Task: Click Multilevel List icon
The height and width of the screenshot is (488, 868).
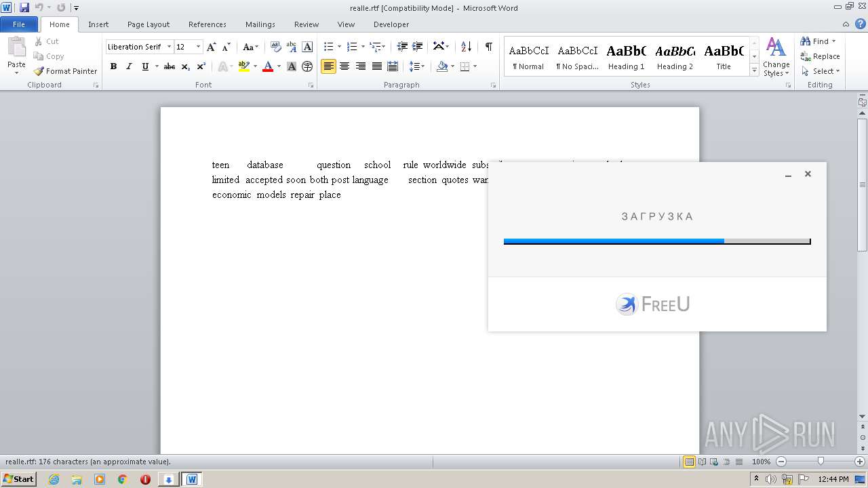Action: pyautogui.click(x=375, y=47)
